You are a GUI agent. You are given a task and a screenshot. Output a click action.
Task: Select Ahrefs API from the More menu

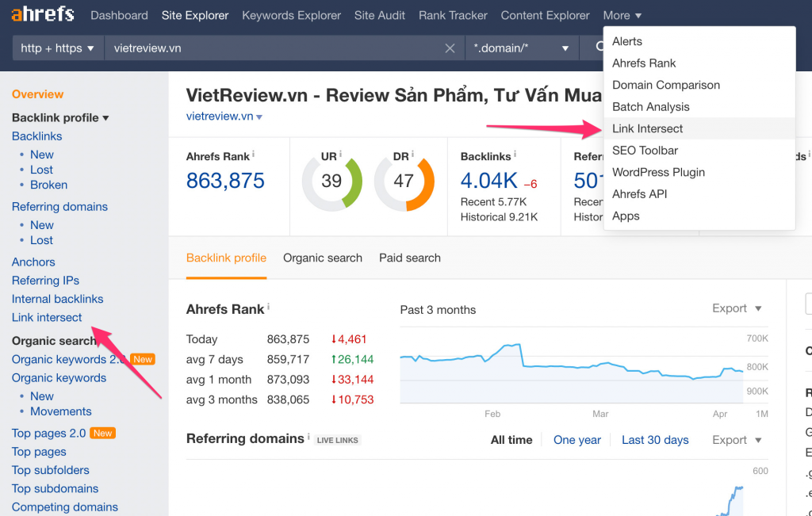[699, 193]
